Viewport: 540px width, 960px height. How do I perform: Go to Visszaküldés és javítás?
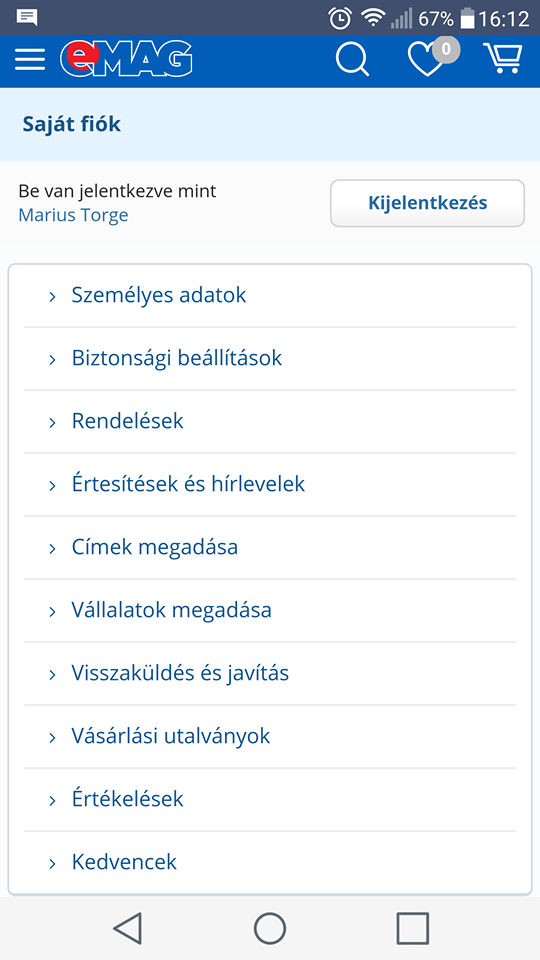pyautogui.click(x=270, y=673)
